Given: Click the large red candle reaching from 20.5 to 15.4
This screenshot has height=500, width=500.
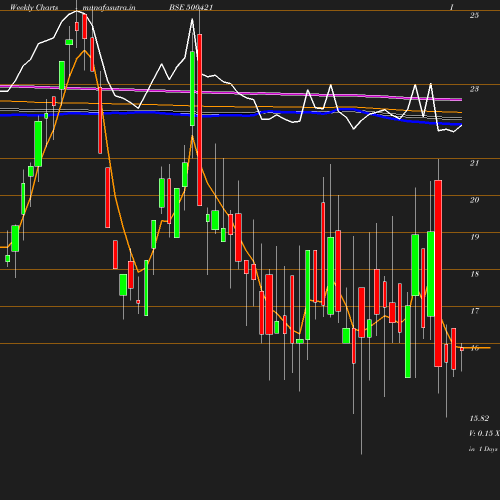Looking at the screenshot, I should click(438, 273).
